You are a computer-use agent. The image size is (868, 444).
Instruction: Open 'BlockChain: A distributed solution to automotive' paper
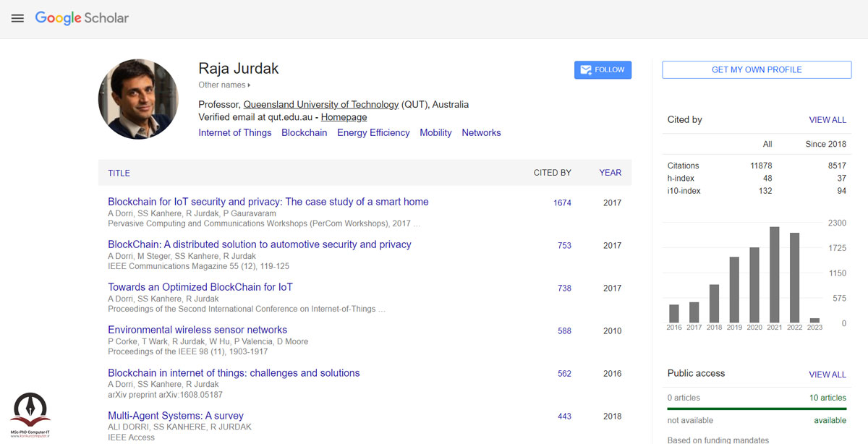coord(260,244)
